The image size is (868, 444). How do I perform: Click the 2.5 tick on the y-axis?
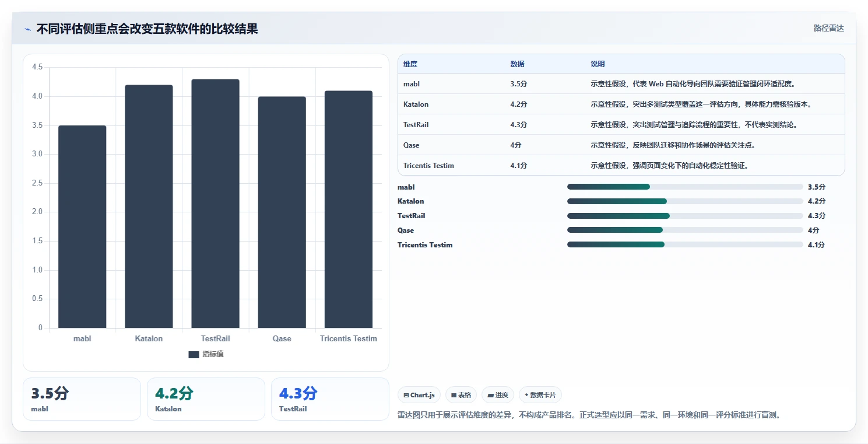click(37, 183)
